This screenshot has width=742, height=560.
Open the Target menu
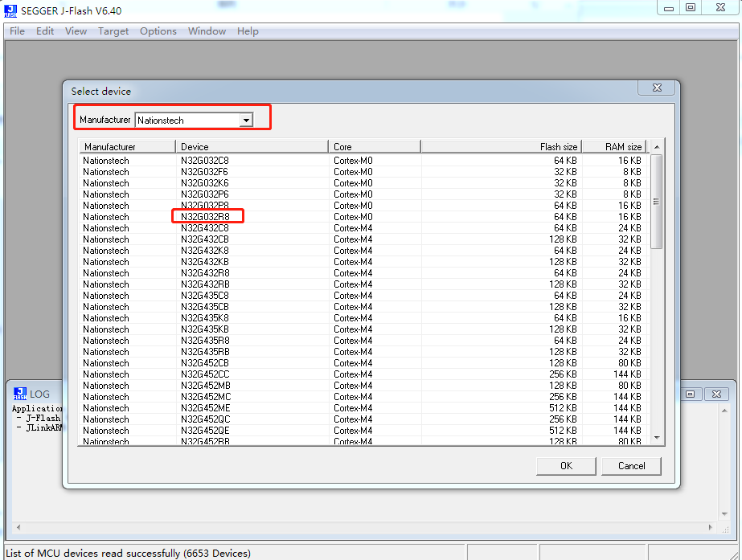pyautogui.click(x=113, y=31)
